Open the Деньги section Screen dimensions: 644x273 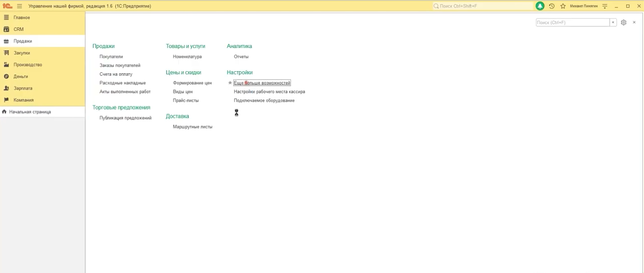tap(21, 77)
